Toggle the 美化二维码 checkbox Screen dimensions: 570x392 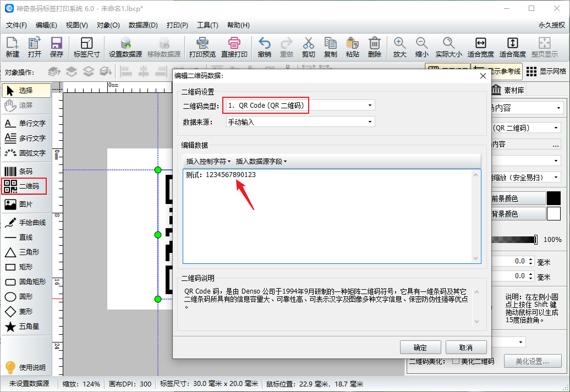(x=456, y=361)
